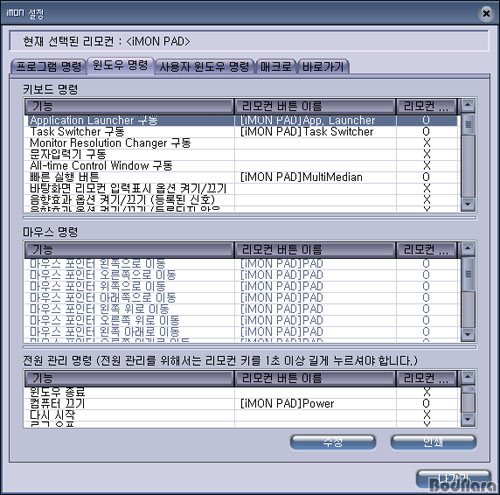
Task: Click the keyboard list scroll-up arrow
Action: pos(468,105)
